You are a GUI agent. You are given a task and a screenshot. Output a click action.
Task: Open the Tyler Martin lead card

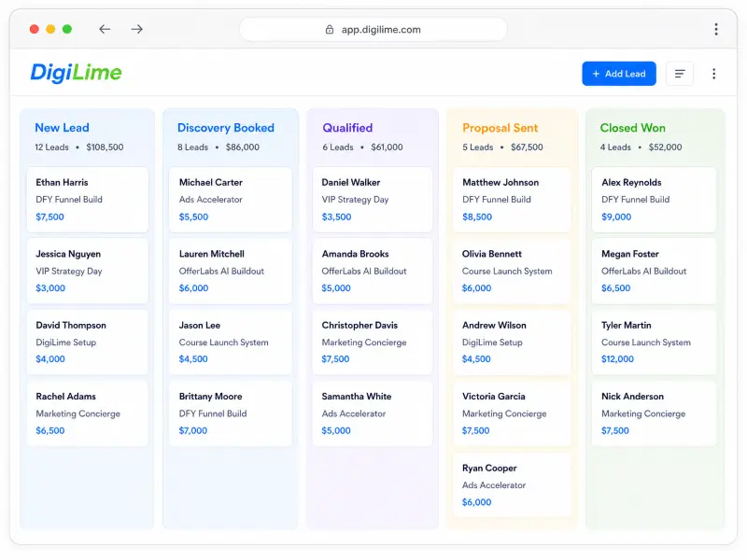tap(655, 342)
